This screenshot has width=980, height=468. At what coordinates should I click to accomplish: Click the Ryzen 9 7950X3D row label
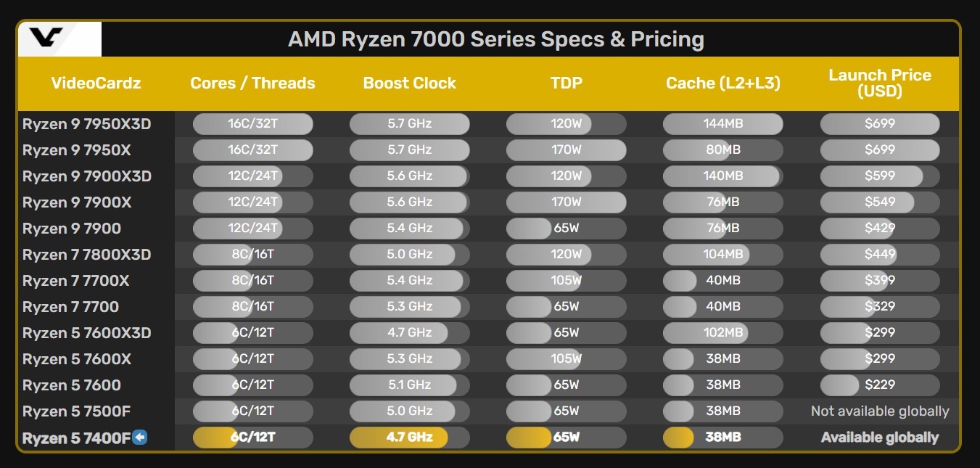tap(86, 124)
